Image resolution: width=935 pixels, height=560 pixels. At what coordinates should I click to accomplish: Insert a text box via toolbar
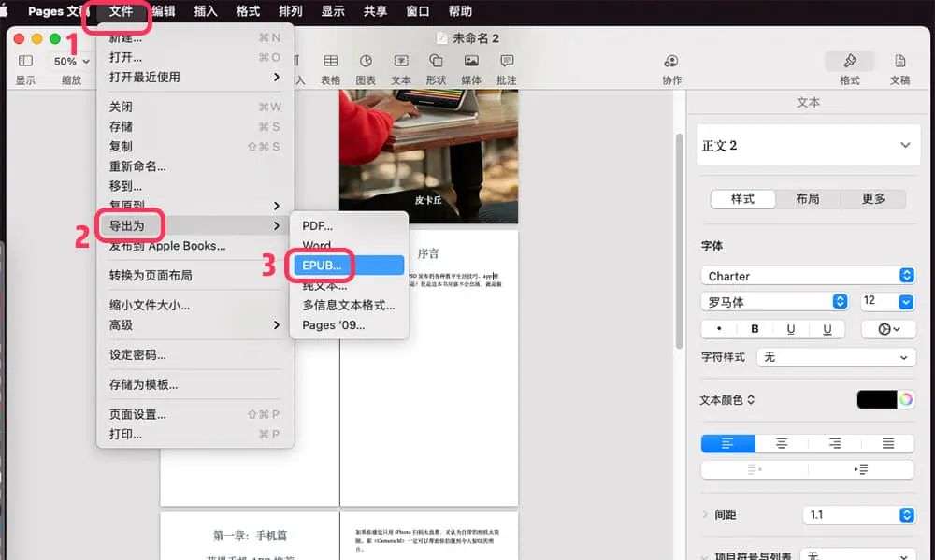tap(401, 61)
